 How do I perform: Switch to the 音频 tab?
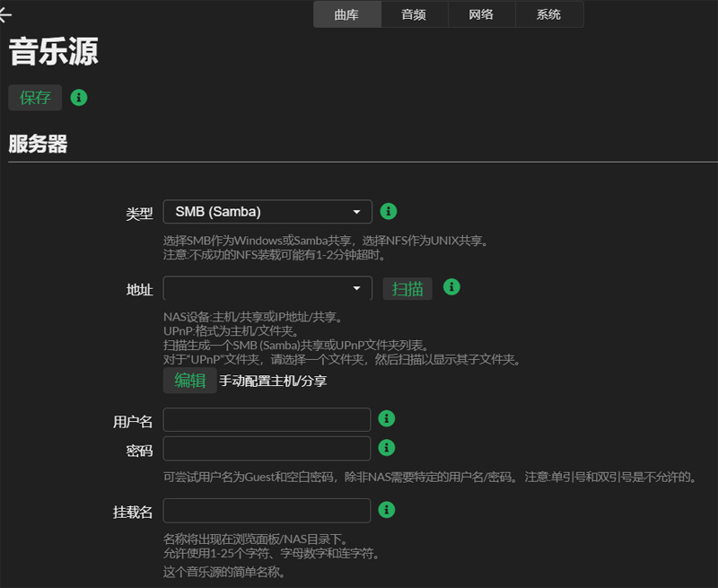coord(414,14)
